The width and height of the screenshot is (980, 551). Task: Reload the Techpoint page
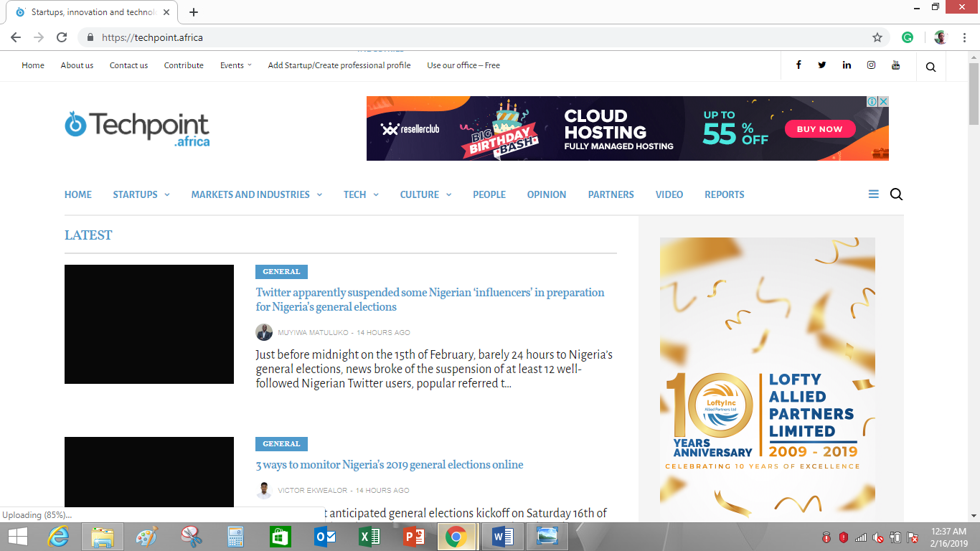62,37
